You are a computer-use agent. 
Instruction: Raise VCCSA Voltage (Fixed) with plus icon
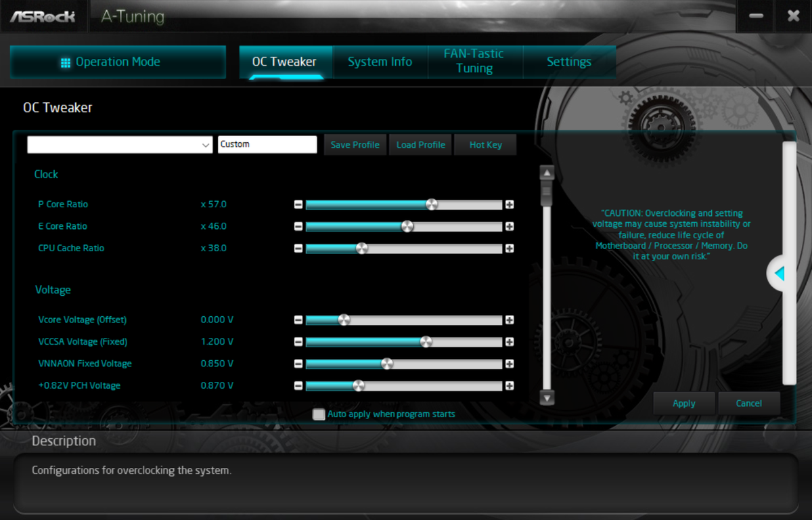510,342
